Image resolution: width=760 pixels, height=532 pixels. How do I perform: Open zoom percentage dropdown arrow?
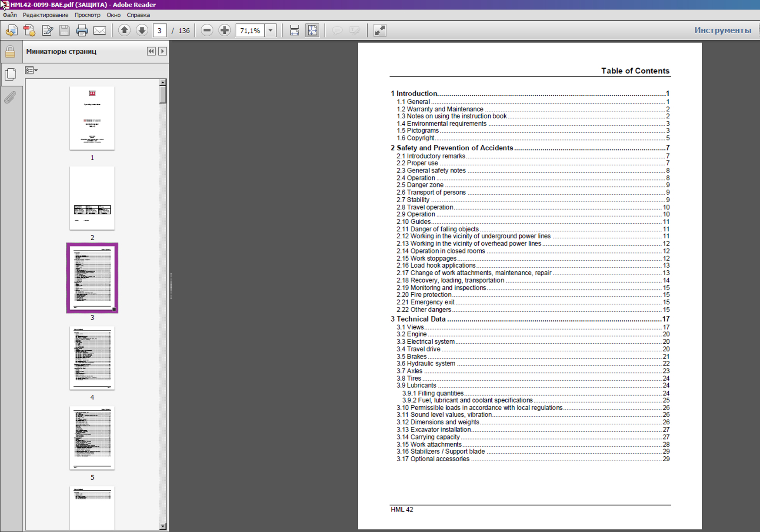(x=270, y=30)
